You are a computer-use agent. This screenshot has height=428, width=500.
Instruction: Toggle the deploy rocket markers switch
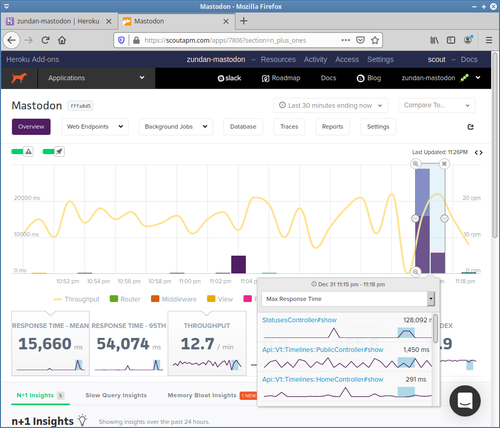[x=54, y=152]
